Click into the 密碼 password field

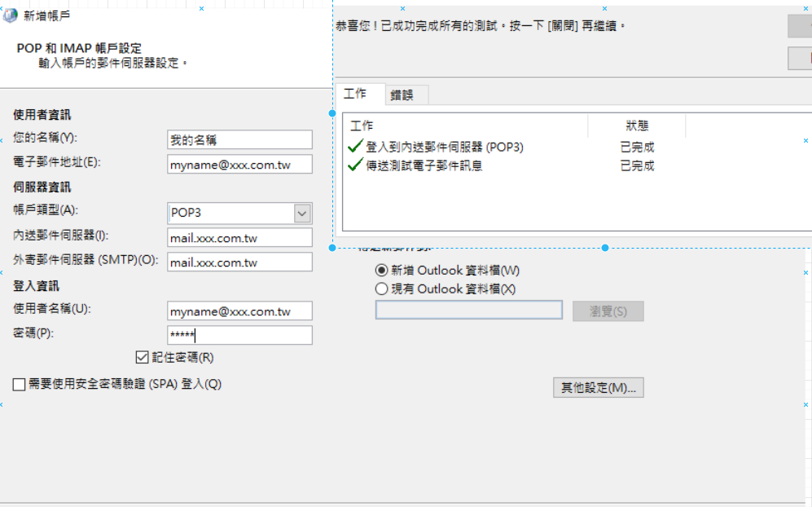point(239,335)
